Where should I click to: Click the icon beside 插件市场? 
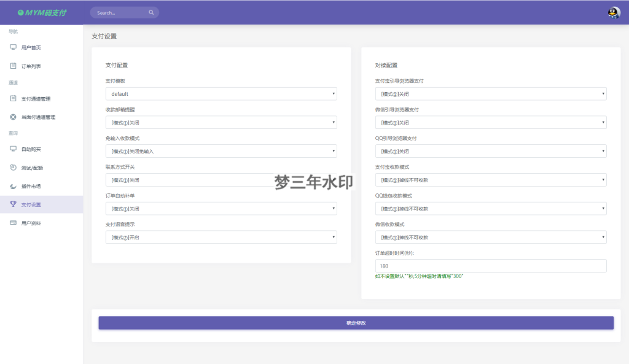pyautogui.click(x=14, y=186)
